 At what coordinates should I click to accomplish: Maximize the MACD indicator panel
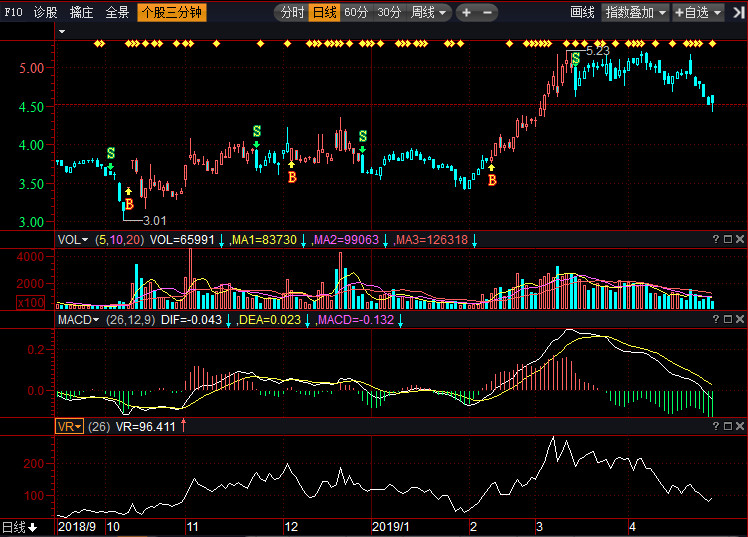pyautogui.click(x=728, y=319)
